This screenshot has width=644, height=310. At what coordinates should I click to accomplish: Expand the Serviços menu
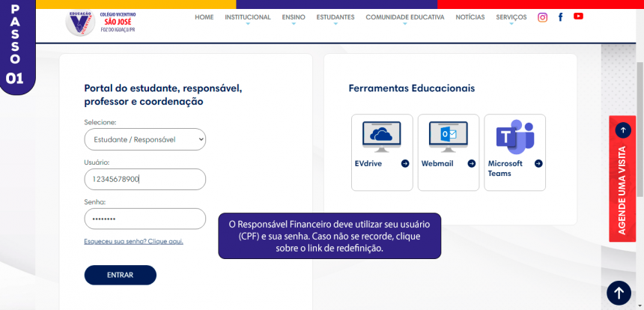click(511, 17)
